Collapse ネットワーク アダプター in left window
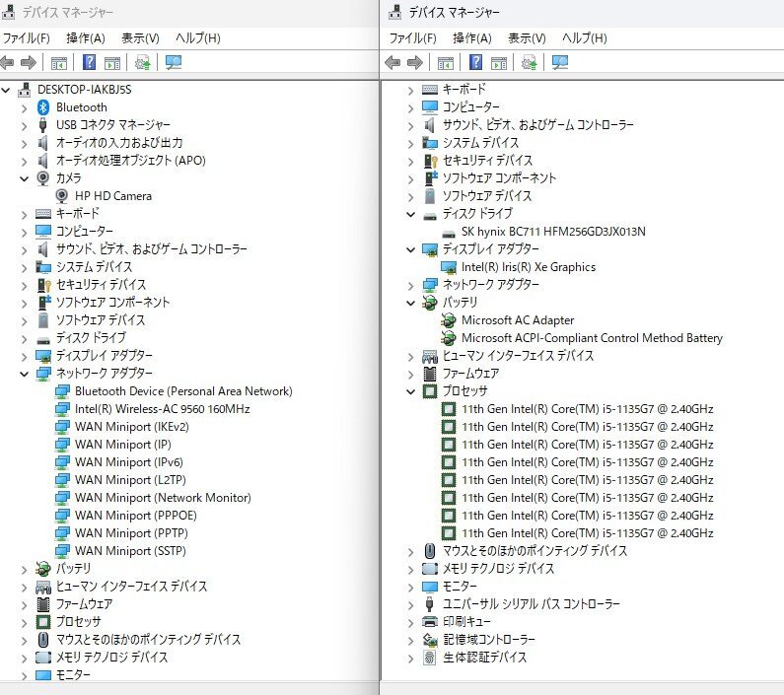 point(24,374)
